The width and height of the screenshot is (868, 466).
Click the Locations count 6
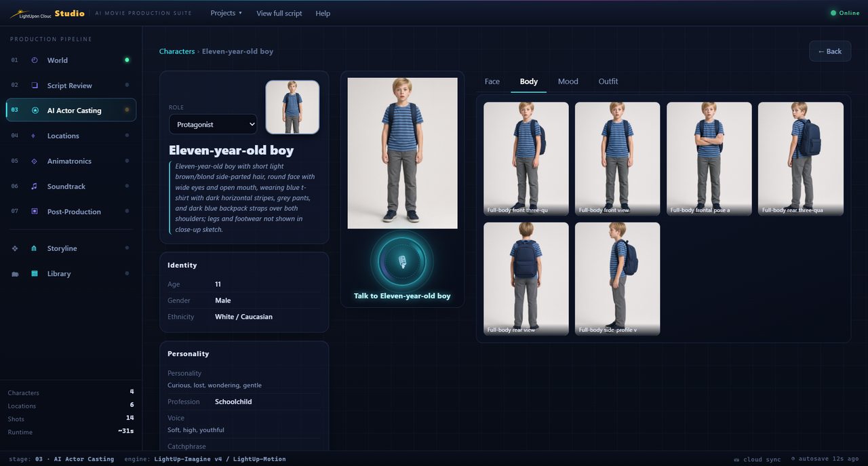click(132, 405)
